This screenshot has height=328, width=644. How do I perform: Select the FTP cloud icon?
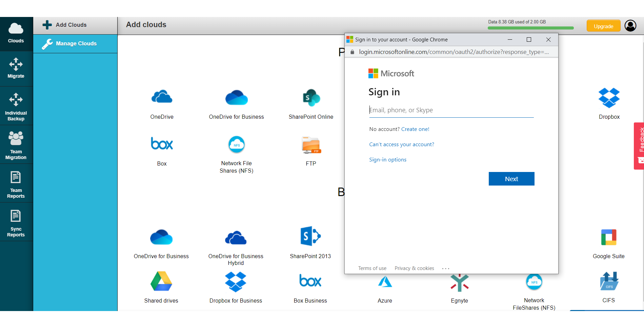pyautogui.click(x=311, y=145)
